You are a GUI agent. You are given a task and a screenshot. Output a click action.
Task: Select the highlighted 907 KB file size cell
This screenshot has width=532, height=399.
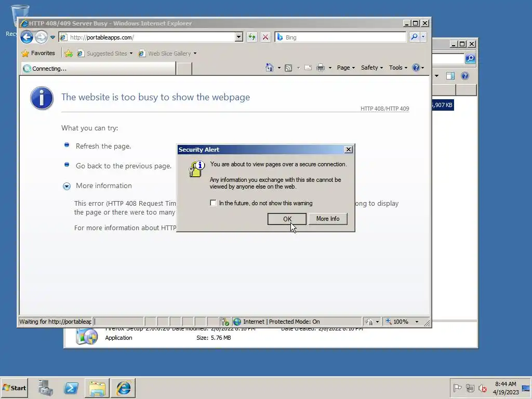pos(443,105)
